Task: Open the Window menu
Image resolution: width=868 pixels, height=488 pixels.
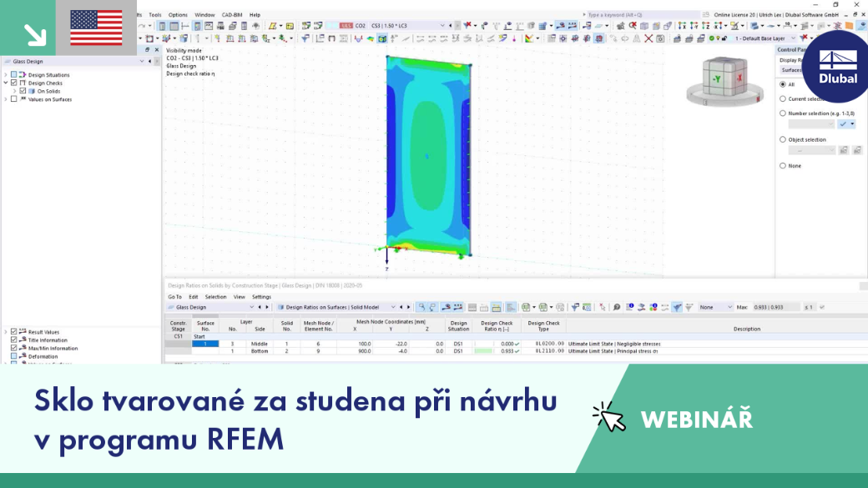Action: click(204, 15)
